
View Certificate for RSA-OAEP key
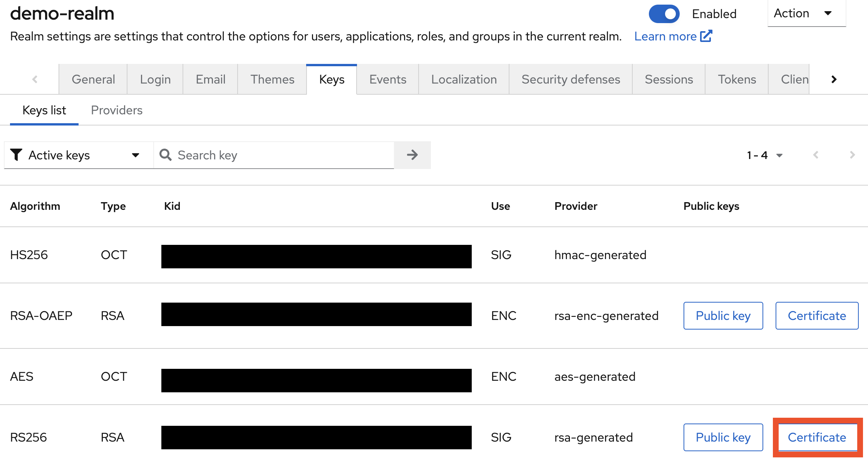[817, 316]
